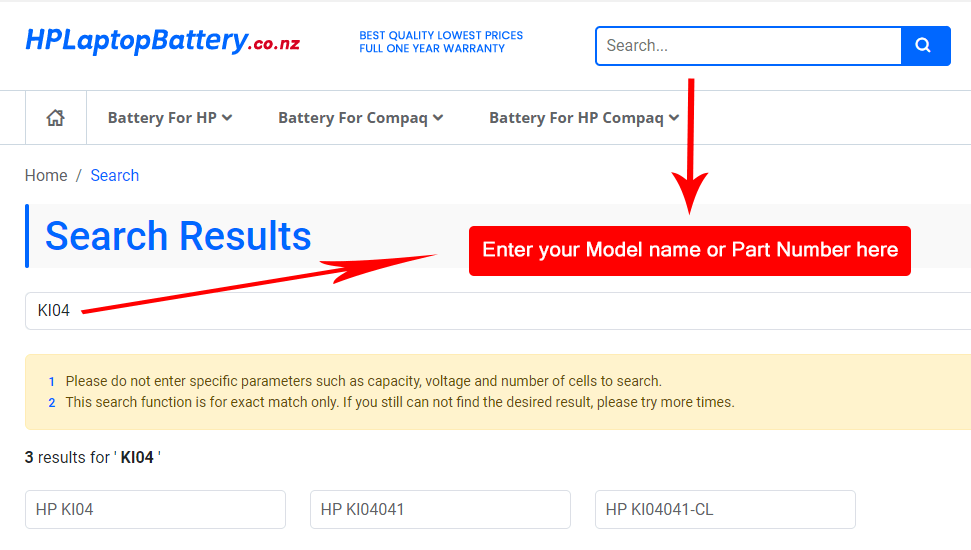Expand the Battery For HP Compaq menu
The width and height of the screenshot is (971, 550).
pyautogui.click(x=584, y=118)
